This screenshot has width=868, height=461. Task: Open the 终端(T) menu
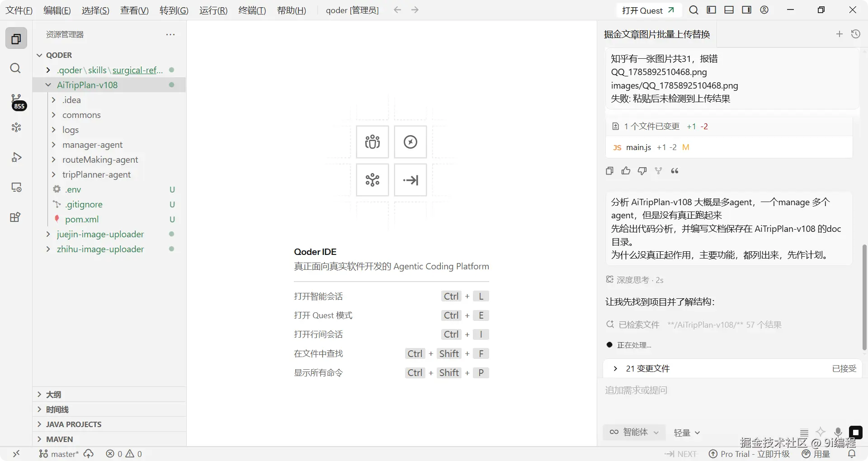coord(252,10)
